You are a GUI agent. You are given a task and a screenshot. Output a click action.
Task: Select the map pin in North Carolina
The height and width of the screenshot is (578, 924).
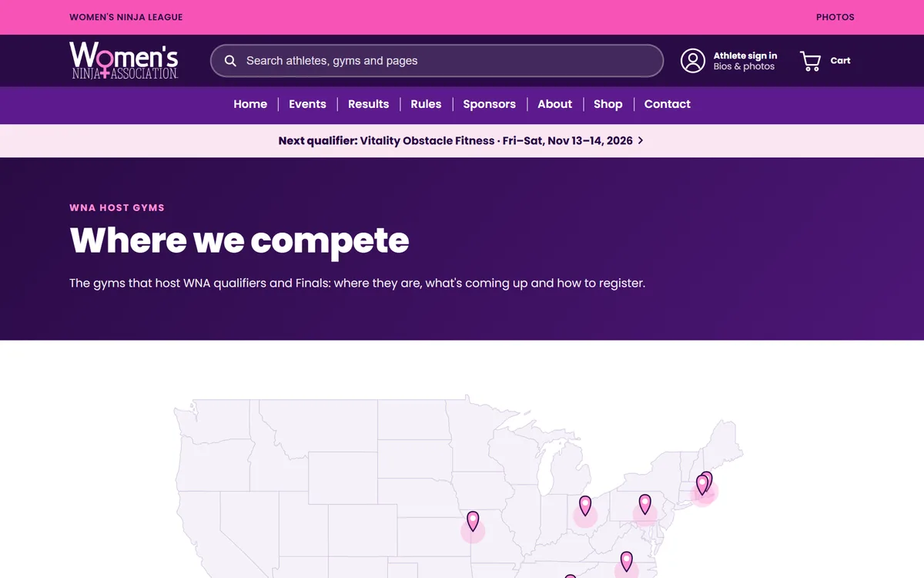[x=627, y=562]
